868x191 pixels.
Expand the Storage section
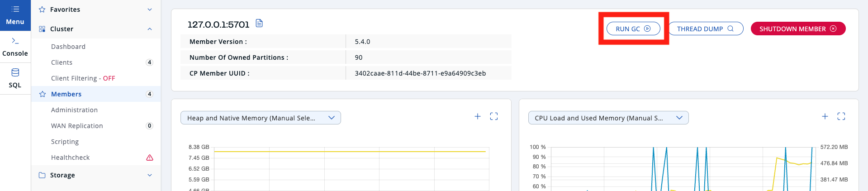coord(150,175)
